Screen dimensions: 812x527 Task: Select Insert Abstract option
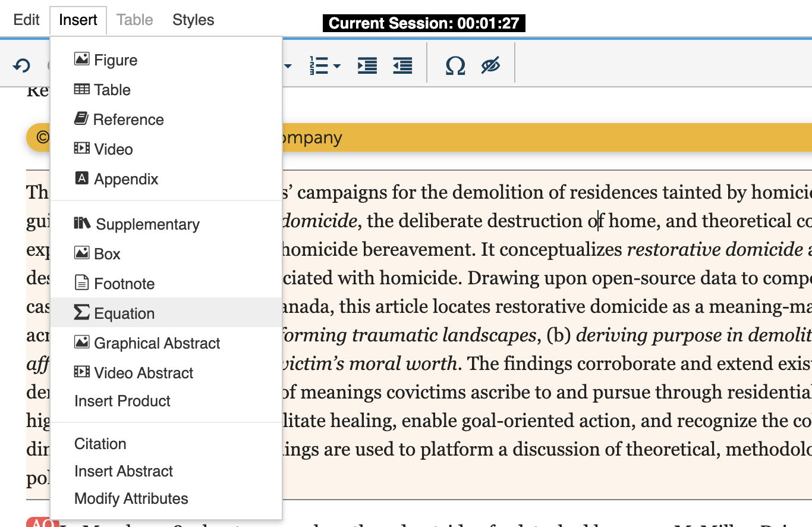click(166, 471)
